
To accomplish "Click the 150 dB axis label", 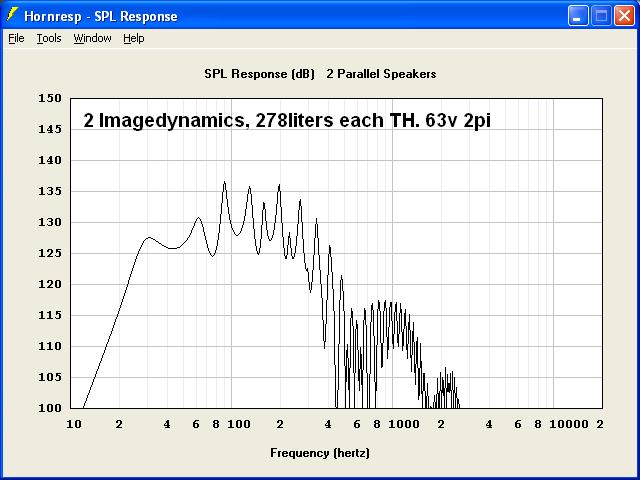I will 50,98.
